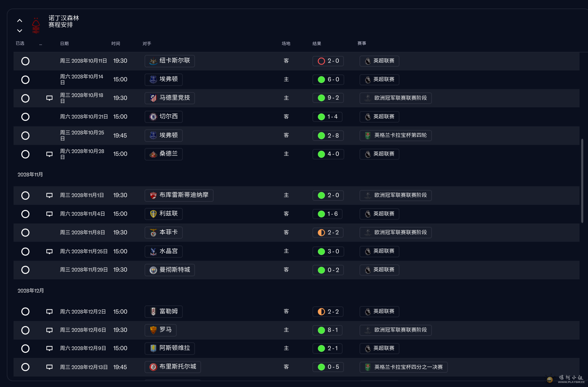
Task: Open the 8-1 result against Roma
Action: pyautogui.click(x=327, y=330)
